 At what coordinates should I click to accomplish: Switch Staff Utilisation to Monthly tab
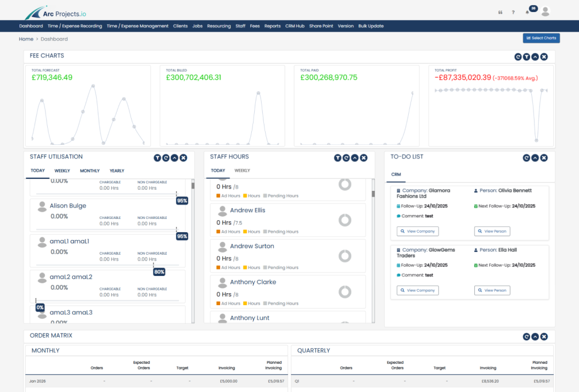[90, 171]
